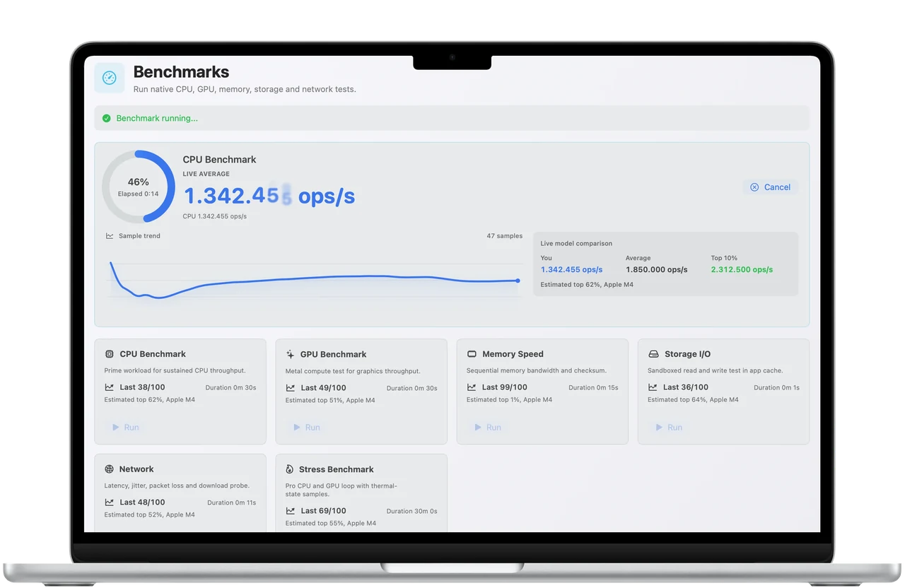This screenshot has height=588, width=905.
Task: Click the end point of the trend line
Action: point(518,281)
